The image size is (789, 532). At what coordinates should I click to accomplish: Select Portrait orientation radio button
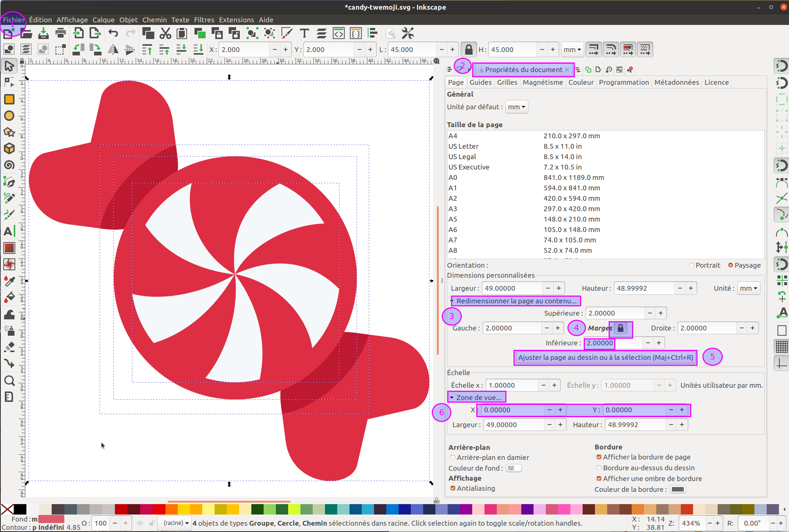point(692,265)
